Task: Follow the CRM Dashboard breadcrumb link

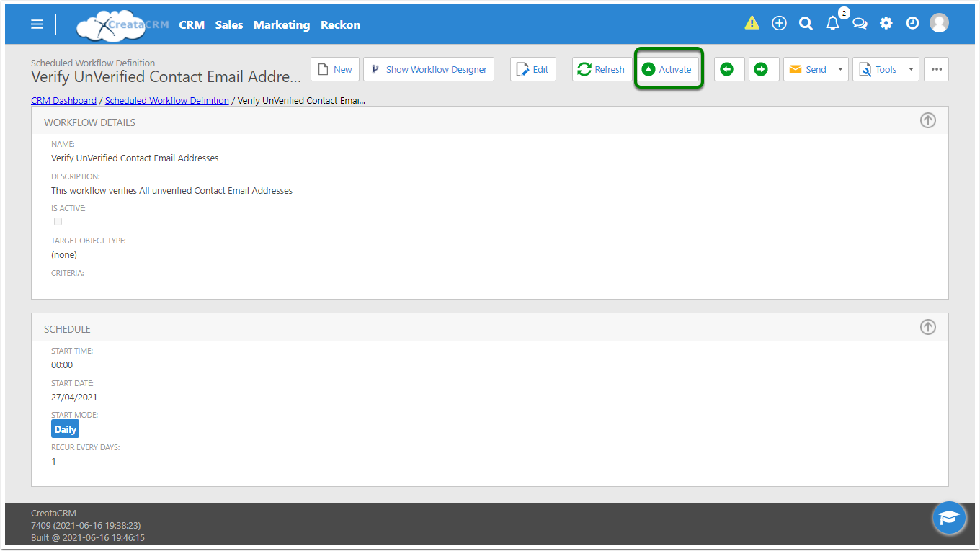Action: [63, 101]
